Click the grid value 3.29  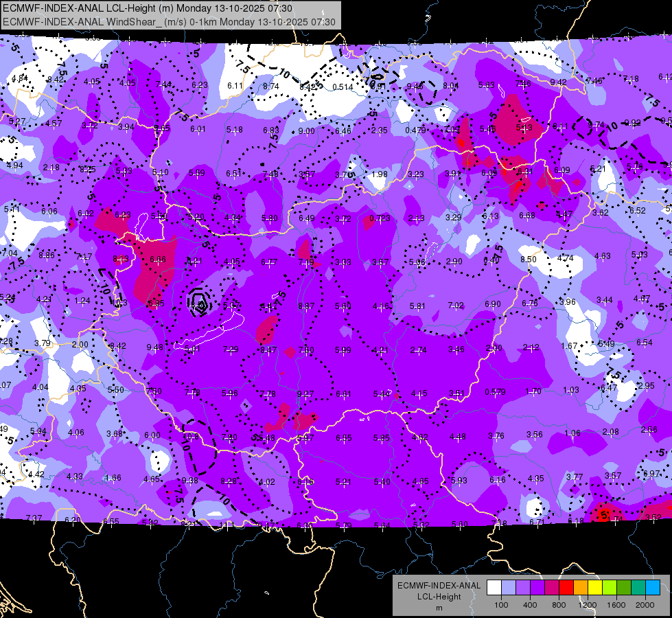click(454, 217)
